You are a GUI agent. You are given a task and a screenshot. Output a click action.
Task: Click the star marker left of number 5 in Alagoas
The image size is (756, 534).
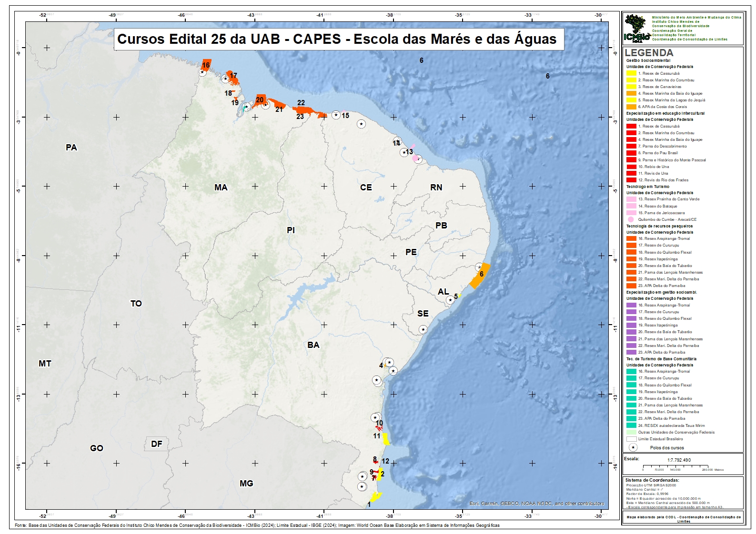click(x=450, y=300)
